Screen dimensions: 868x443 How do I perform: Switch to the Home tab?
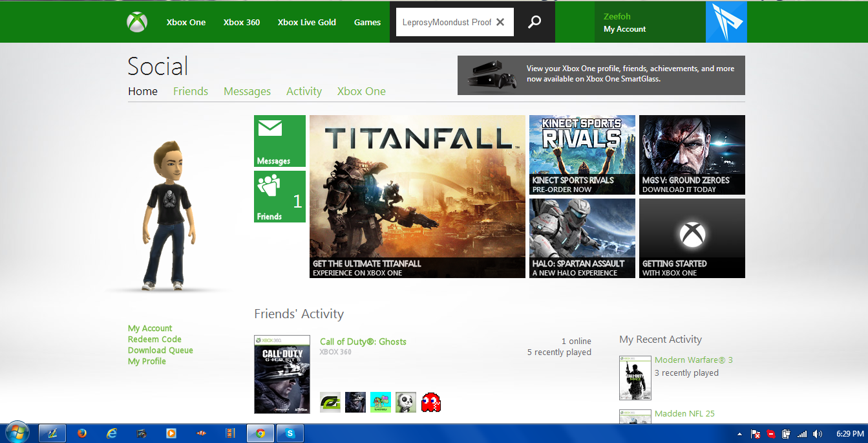143,91
